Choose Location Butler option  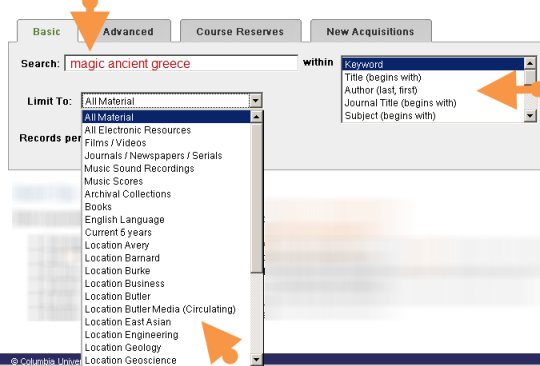coord(167,296)
